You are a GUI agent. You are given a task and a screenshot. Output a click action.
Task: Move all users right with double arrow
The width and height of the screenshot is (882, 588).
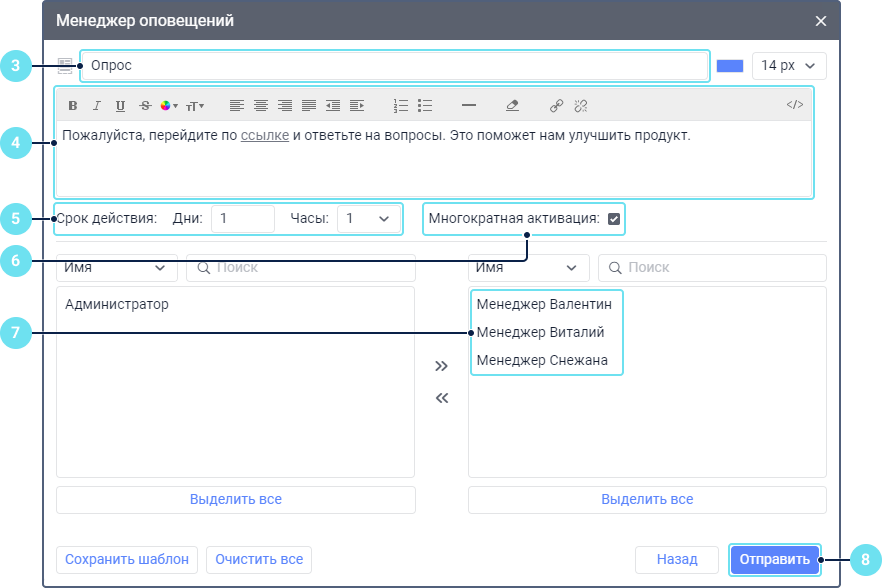tap(442, 367)
